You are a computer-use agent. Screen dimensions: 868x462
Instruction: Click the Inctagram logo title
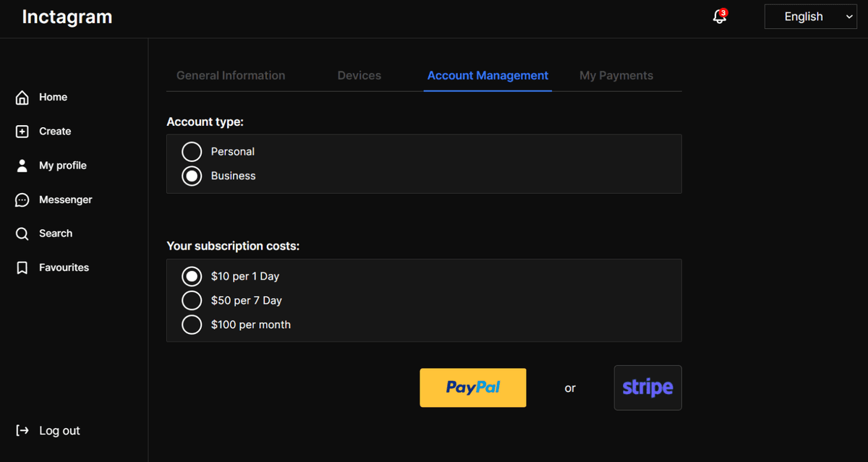[67, 17]
